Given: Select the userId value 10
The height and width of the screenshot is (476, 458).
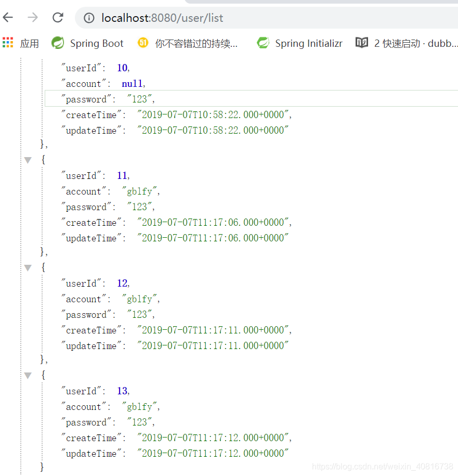Looking at the screenshot, I should (x=122, y=68).
